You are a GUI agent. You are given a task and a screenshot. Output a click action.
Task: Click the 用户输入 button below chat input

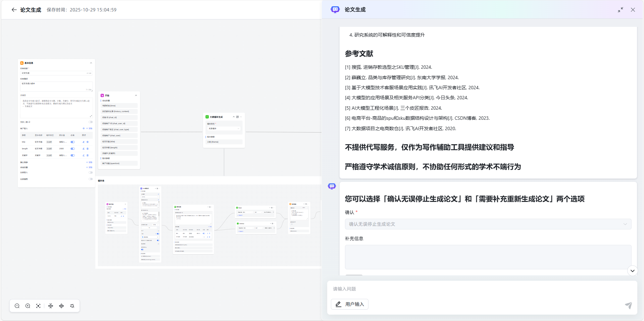pyautogui.click(x=349, y=304)
